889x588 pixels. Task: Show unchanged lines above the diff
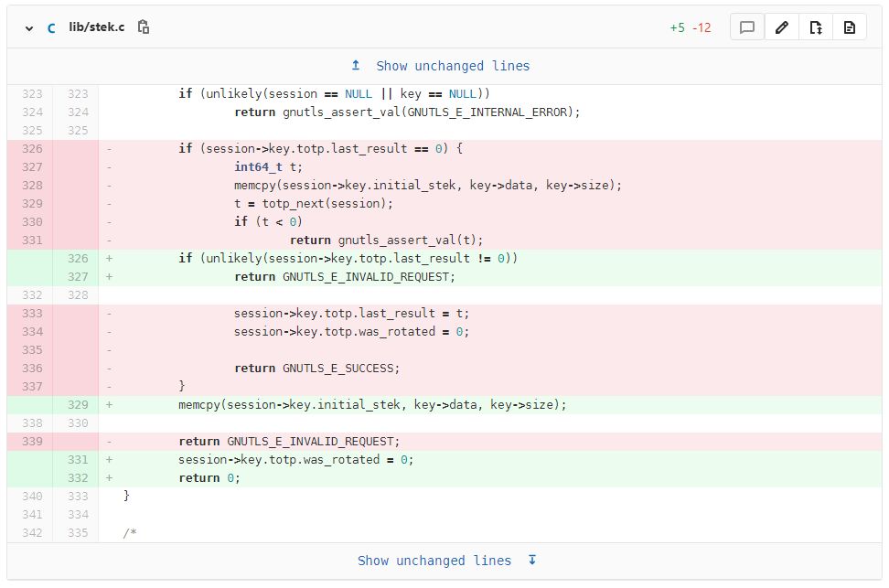coord(453,66)
